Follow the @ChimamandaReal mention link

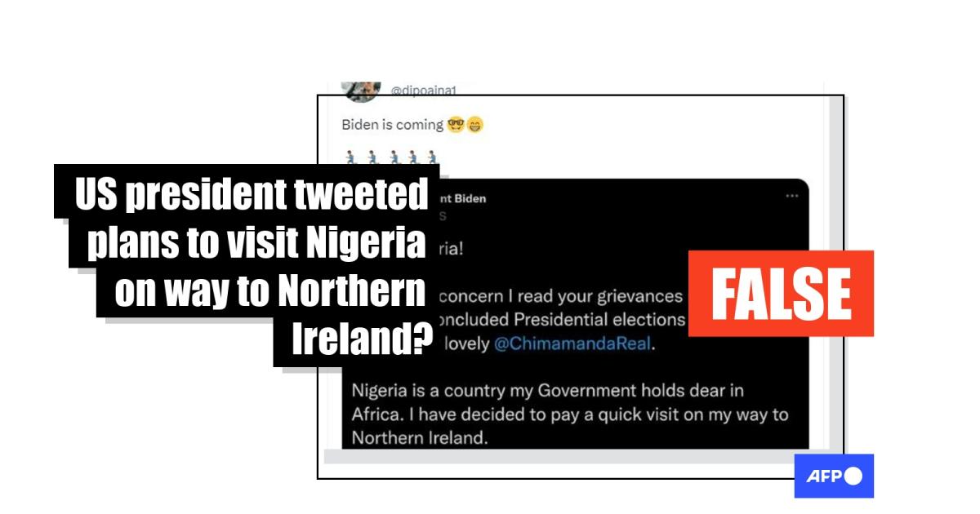[x=573, y=343]
